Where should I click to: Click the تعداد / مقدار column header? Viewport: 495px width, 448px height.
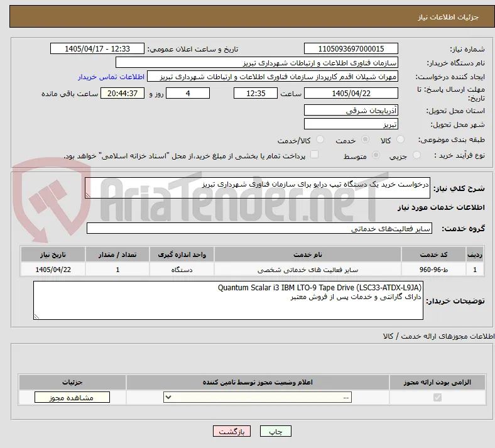(117, 254)
